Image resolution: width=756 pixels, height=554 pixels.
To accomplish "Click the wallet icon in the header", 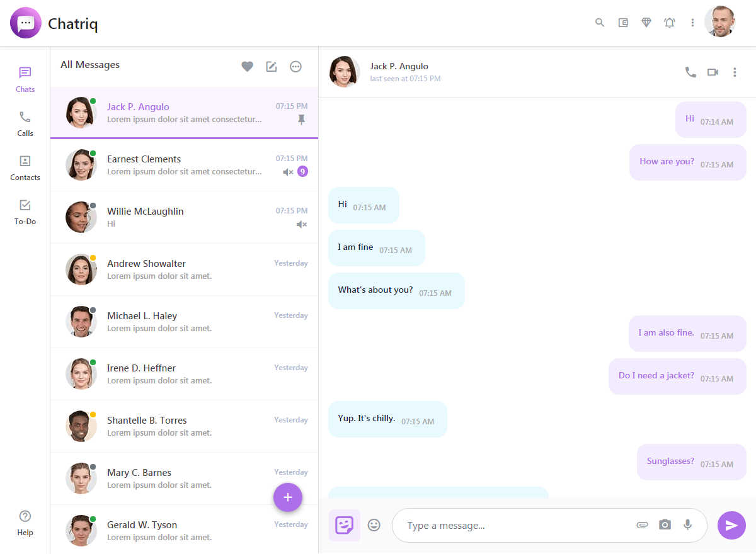I will click(623, 22).
